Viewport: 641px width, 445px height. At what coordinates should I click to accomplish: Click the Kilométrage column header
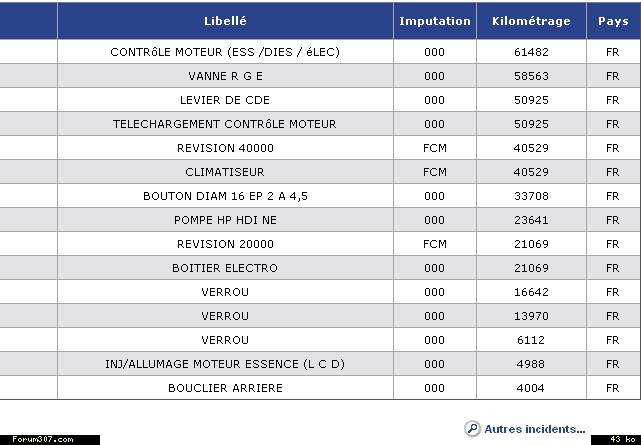pyautogui.click(x=531, y=21)
